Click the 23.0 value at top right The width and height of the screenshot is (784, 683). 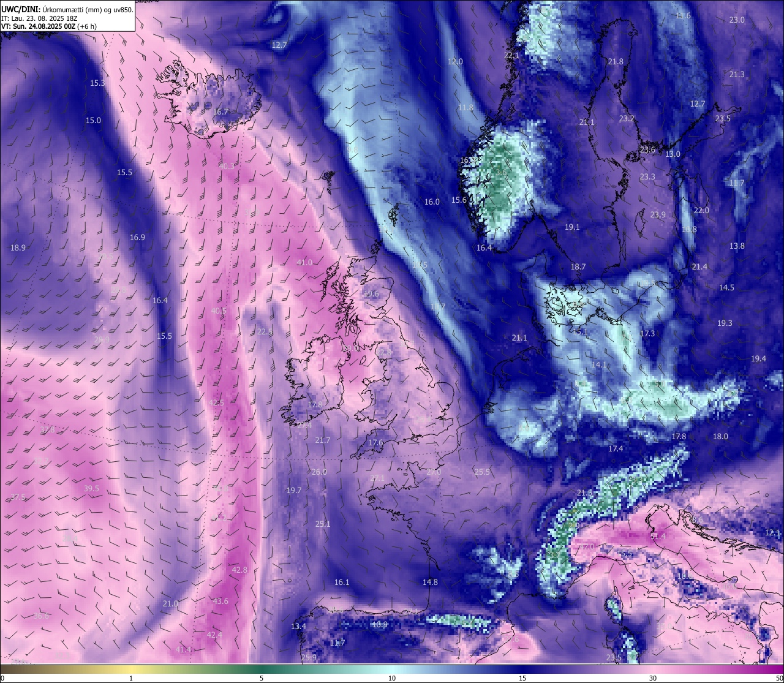click(737, 20)
